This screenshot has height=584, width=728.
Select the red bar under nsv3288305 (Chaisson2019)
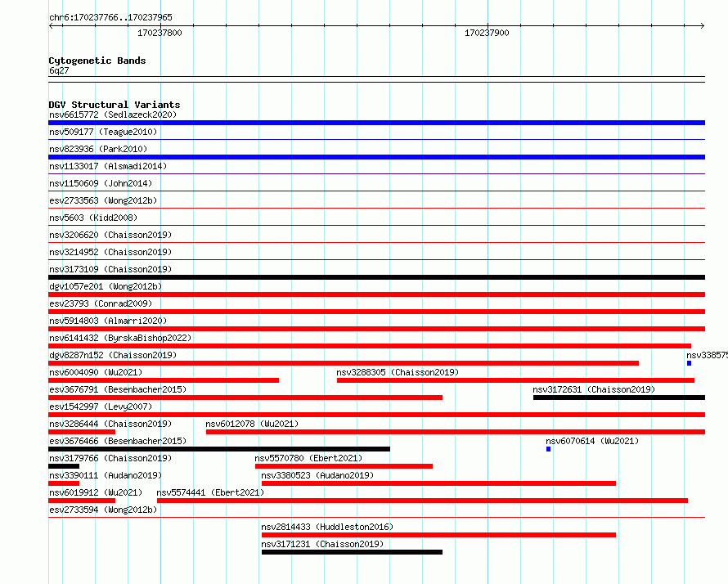516,380
